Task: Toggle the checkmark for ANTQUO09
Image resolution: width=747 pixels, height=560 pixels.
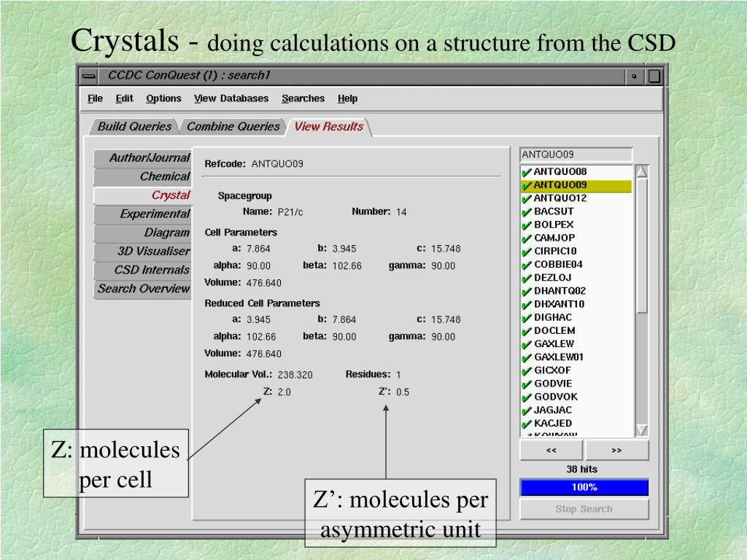Action: coord(527,185)
